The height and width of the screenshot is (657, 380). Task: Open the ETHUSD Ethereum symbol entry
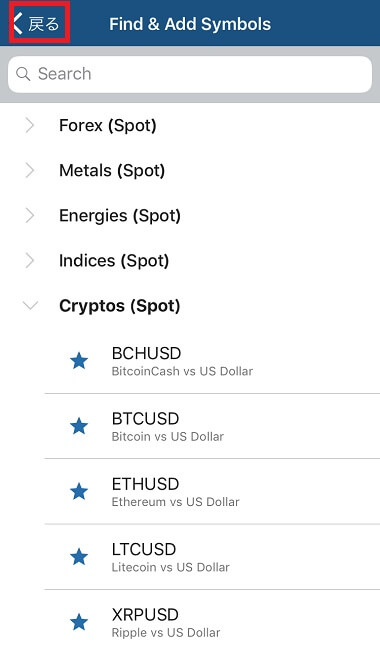(x=212, y=491)
